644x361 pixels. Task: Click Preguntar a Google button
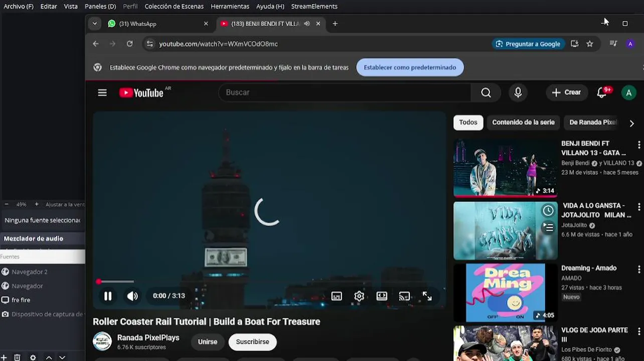coord(528,44)
